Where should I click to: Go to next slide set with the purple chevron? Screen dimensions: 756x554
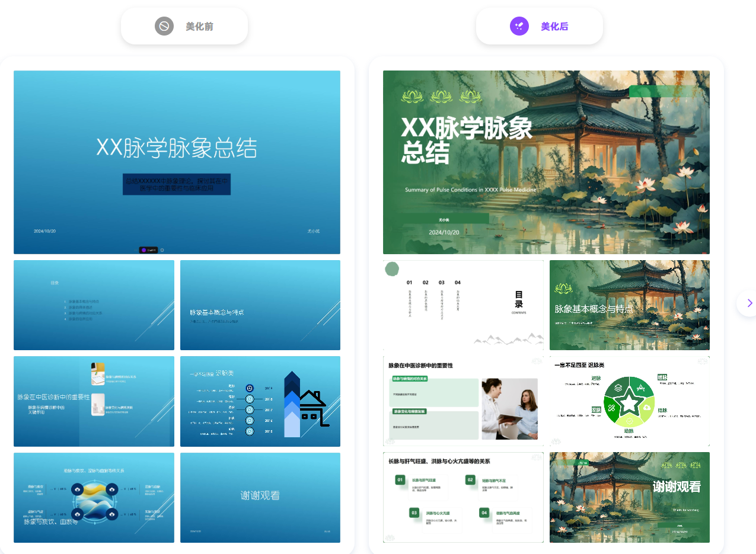pyautogui.click(x=749, y=303)
